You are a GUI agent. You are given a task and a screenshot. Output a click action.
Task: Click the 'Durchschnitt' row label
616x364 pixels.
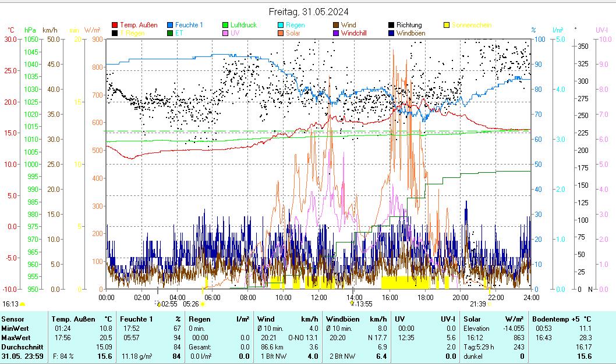[22, 347]
